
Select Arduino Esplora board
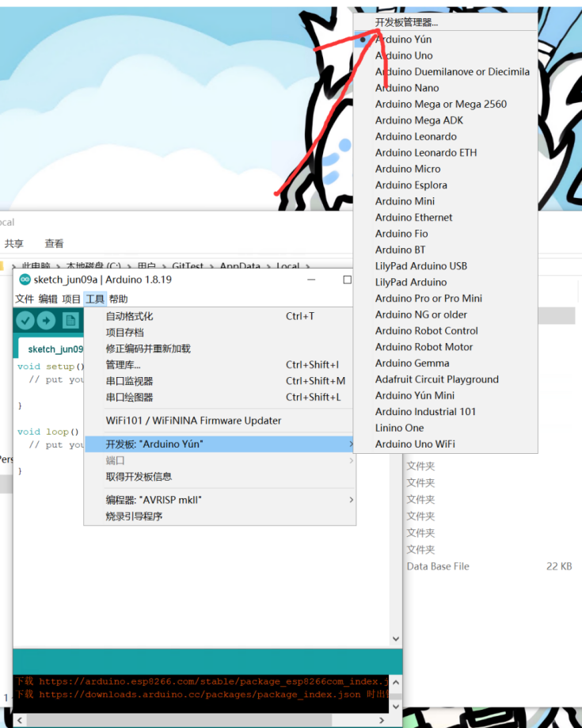click(x=446, y=185)
